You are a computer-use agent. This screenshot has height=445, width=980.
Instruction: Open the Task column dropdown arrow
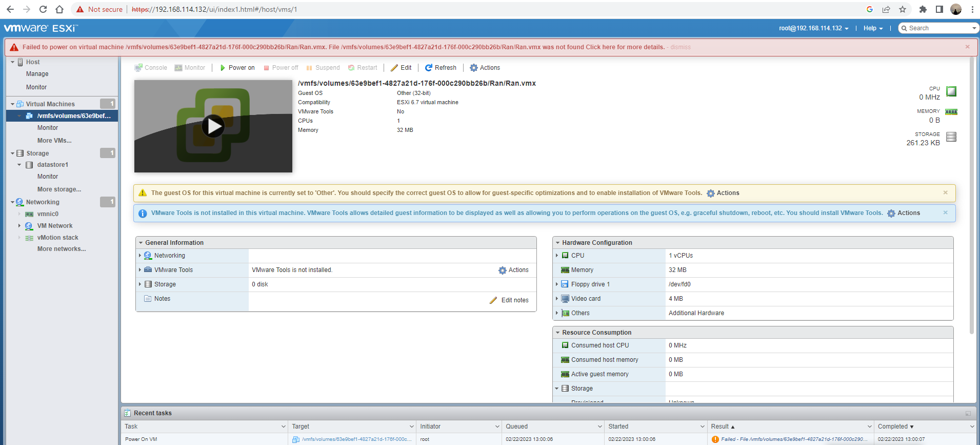(x=283, y=427)
